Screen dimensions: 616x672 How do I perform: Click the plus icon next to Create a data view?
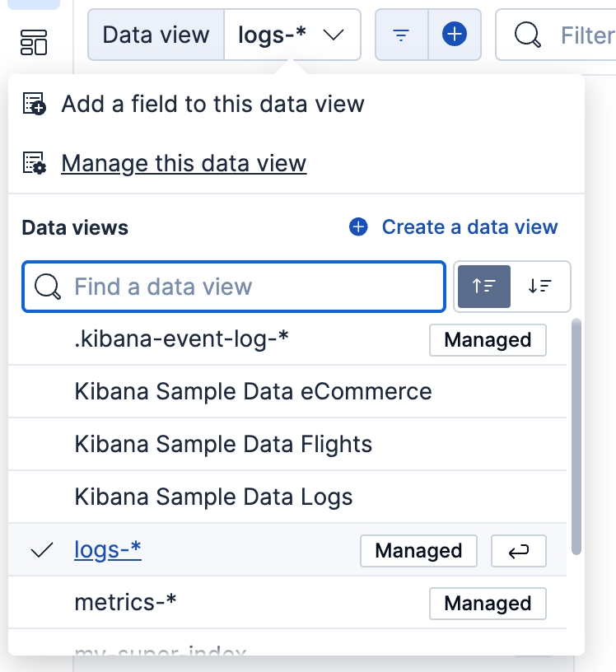[358, 226]
